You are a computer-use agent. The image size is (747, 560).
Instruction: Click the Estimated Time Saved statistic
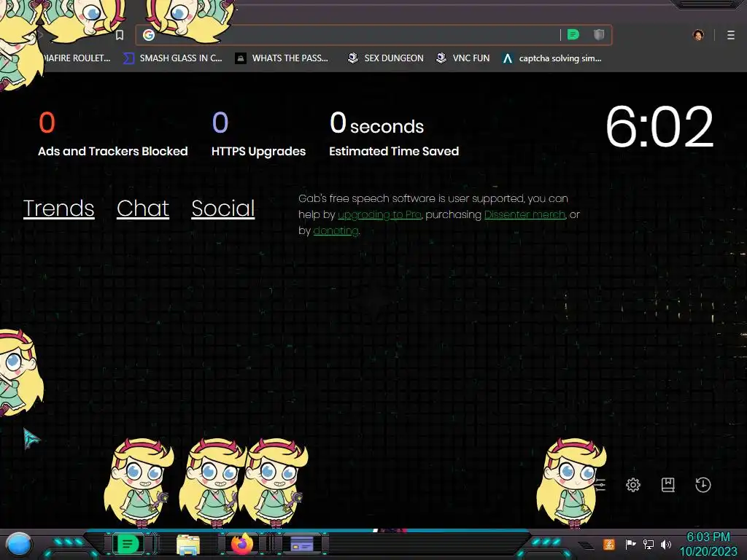point(394,134)
